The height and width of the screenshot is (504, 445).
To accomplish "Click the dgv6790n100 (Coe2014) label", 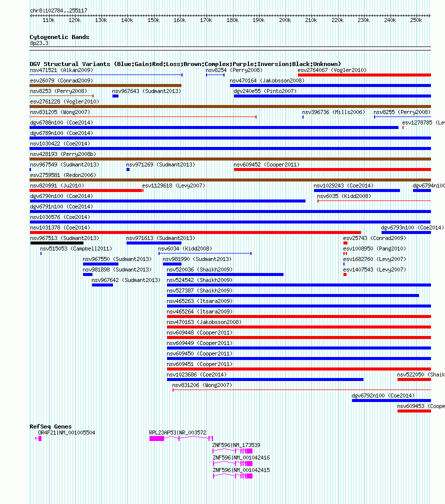I will tap(61, 196).
